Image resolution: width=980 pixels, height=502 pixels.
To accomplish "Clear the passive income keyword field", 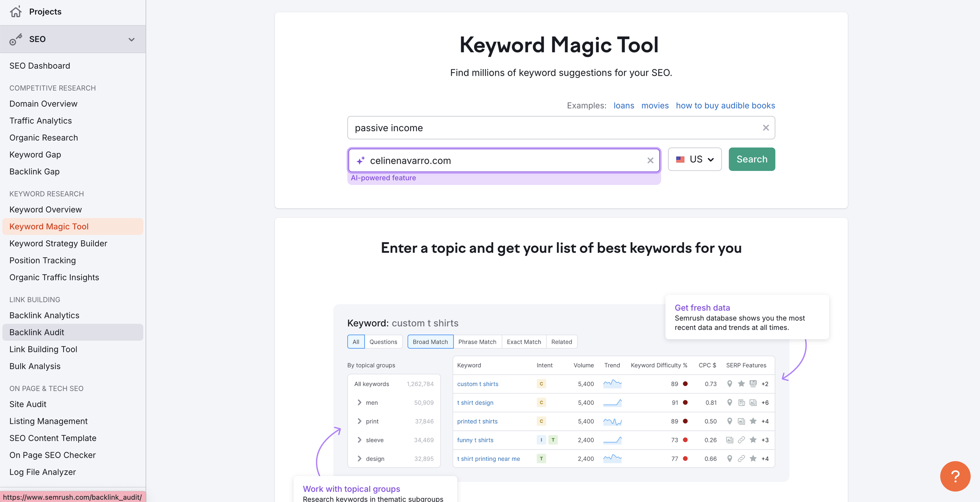I will click(x=765, y=127).
